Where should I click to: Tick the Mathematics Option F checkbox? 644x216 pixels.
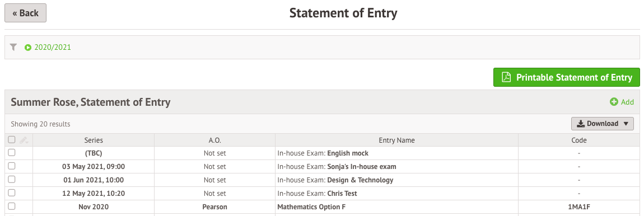[12, 206]
